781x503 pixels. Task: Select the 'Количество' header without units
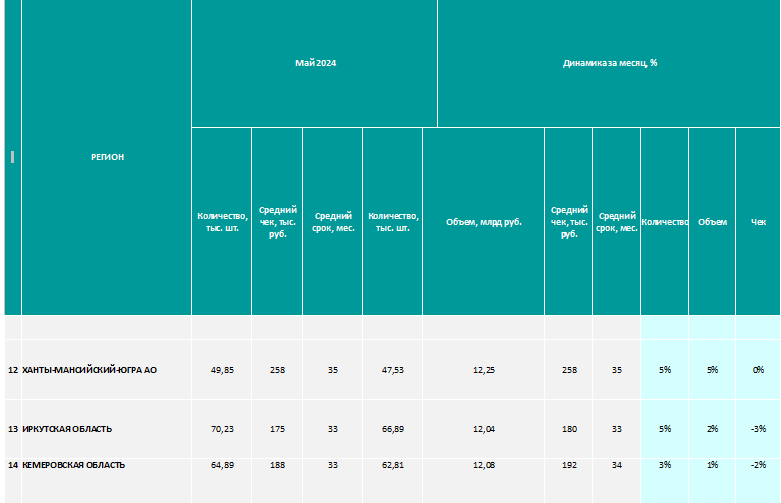click(x=664, y=222)
